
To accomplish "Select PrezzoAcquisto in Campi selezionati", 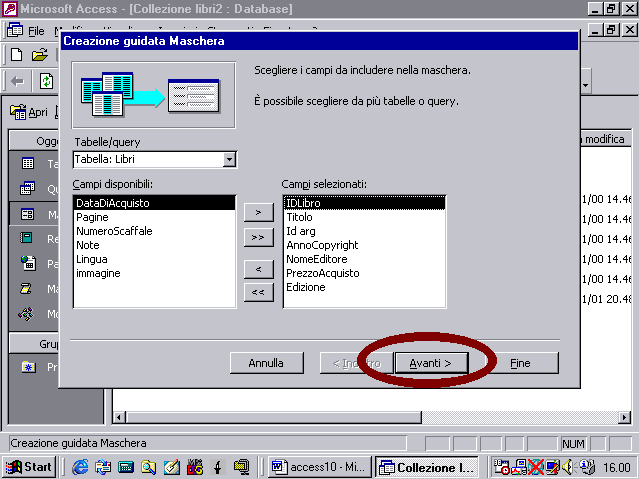I will (364, 273).
